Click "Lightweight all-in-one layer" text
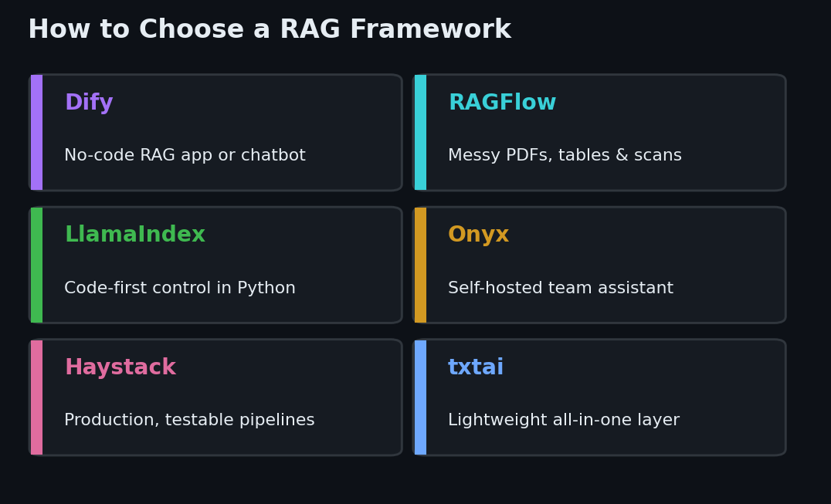Image resolution: width=831 pixels, height=504 pixels. (x=563, y=420)
